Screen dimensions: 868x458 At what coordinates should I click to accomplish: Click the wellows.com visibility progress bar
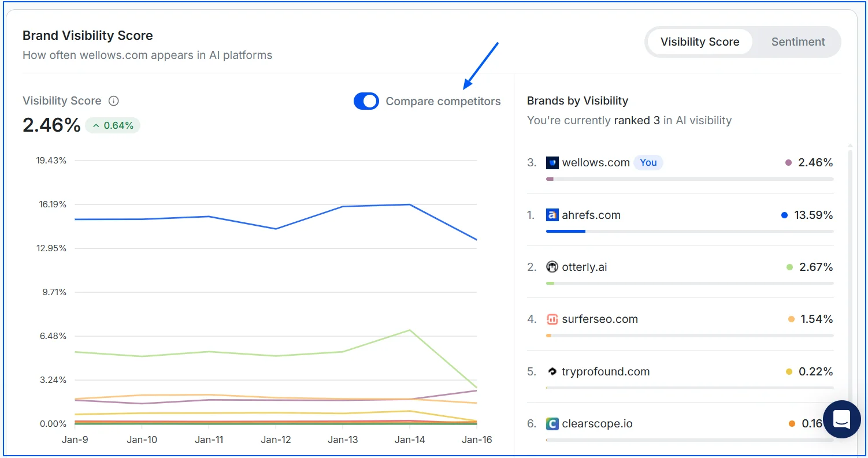tap(689, 179)
